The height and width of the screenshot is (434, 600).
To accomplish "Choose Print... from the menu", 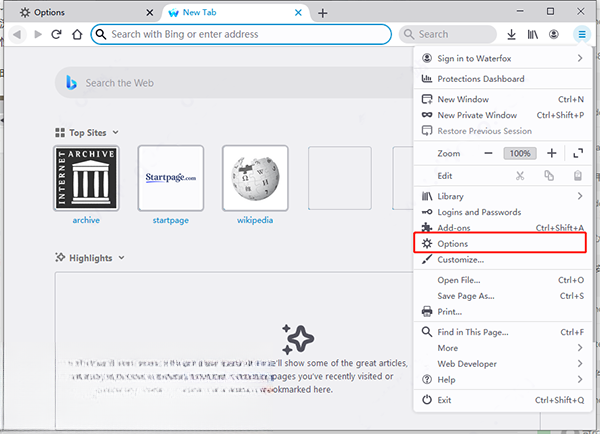I will [502, 312].
